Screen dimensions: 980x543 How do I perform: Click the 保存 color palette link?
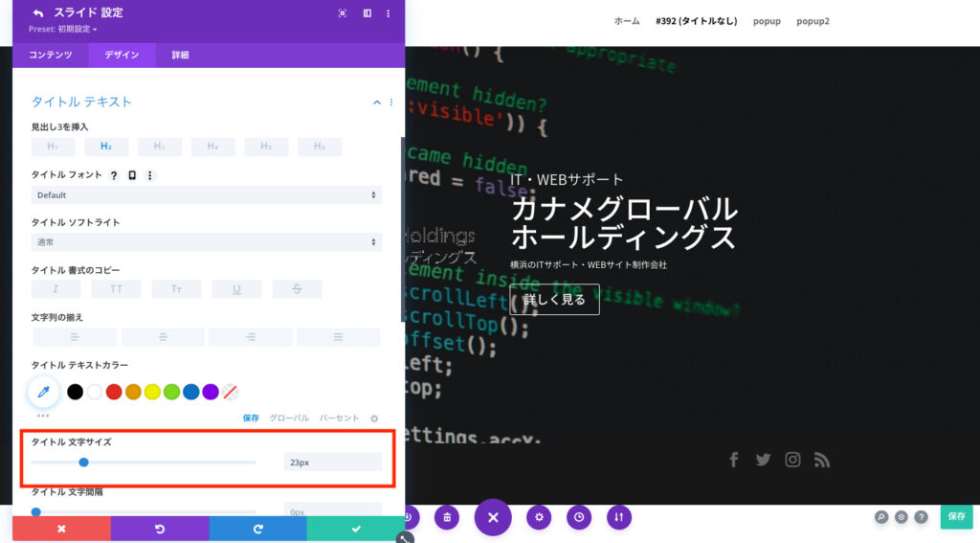pyautogui.click(x=251, y=418)
